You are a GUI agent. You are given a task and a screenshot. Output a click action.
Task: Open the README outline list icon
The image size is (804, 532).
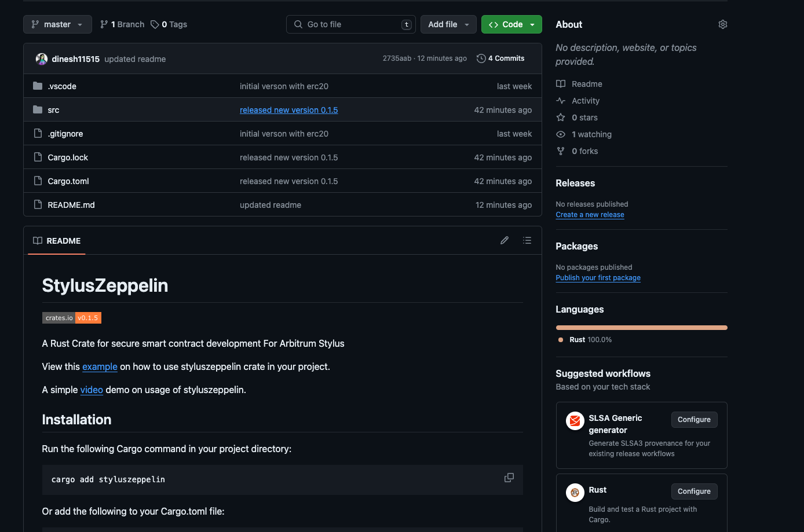pyautogui.click(x=527, y=240)
